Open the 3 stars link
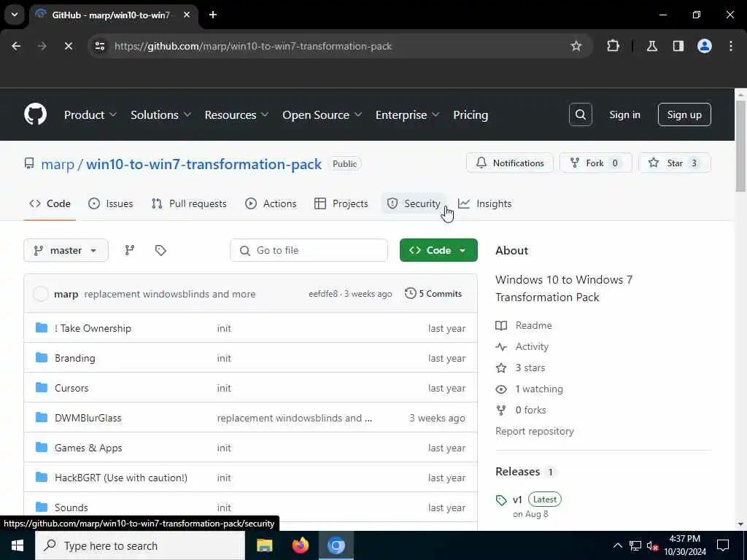 coord(520,367)
